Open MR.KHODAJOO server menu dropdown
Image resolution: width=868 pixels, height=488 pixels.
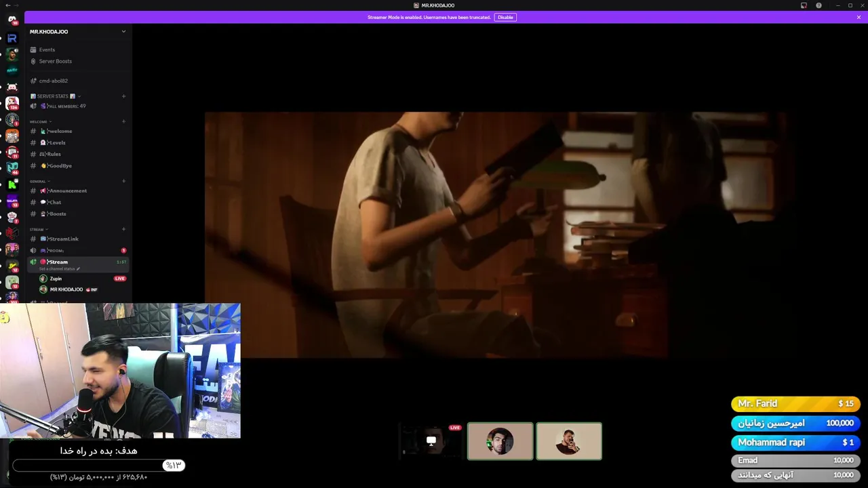[123, 31]
